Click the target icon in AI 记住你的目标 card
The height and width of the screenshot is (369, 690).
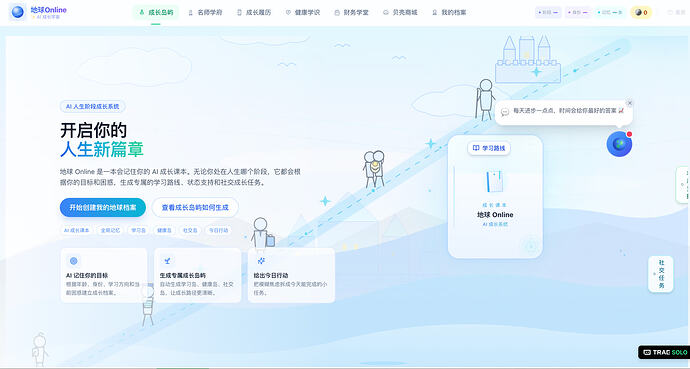[x=73, y=261]
